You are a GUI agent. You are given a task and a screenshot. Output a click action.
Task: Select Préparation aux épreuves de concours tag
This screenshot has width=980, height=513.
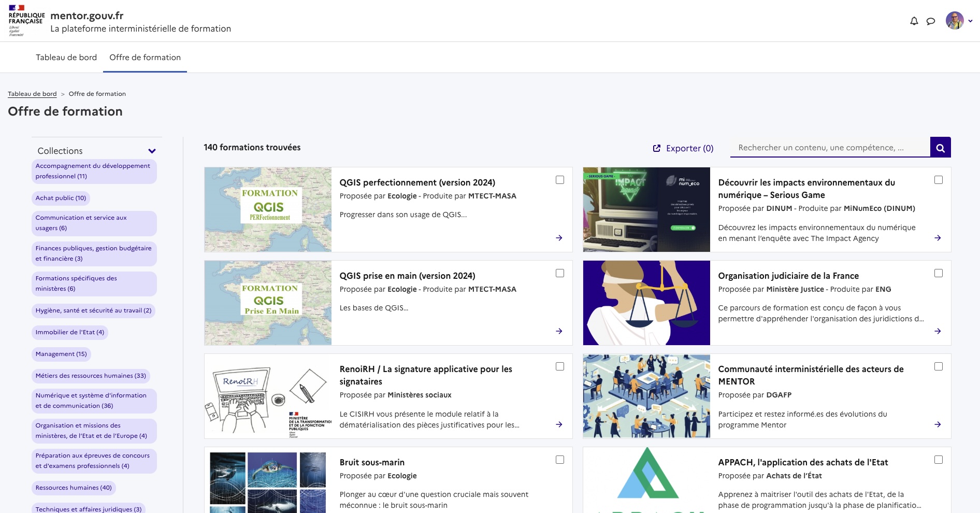pyautogui.click(x=94, y=461)
